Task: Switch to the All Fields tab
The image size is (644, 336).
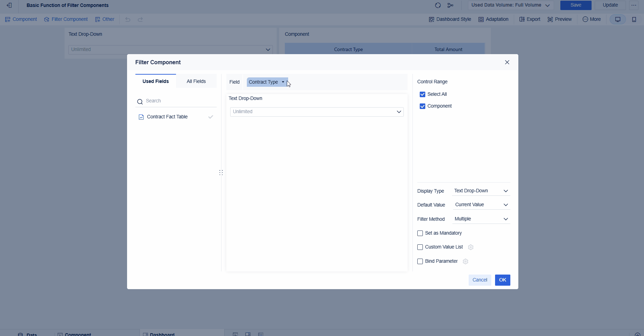Action: pyautogui.click(x=196, y=81)
